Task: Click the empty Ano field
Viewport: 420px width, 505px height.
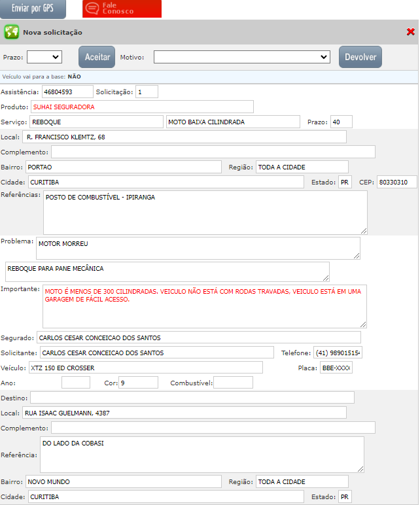Action: [76, 383]
